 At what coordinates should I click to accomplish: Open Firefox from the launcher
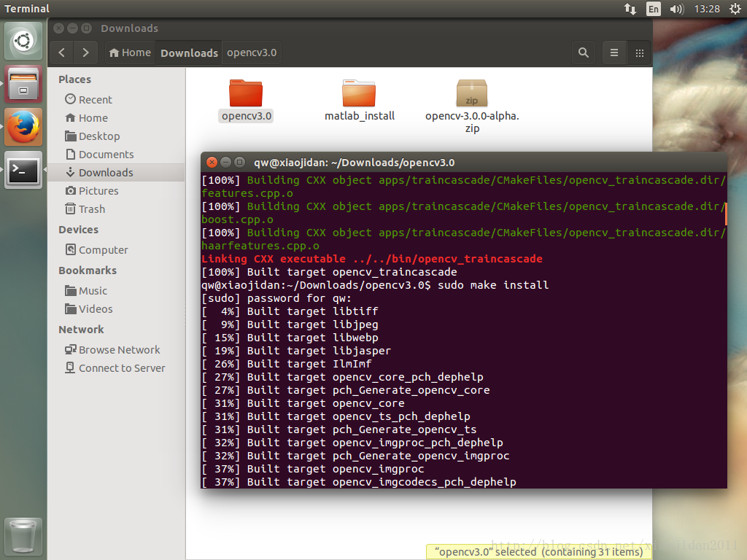click(x=23, y=127)
